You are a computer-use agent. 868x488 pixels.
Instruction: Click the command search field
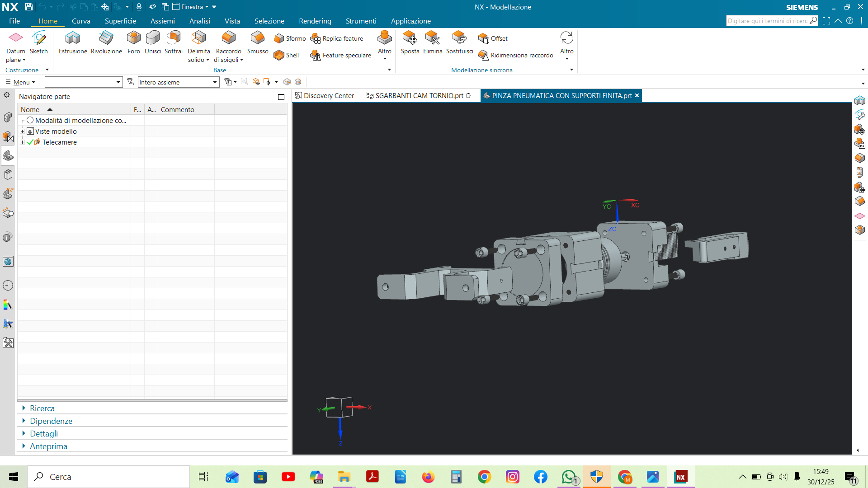pyautogui.click(x=767, y=21)
